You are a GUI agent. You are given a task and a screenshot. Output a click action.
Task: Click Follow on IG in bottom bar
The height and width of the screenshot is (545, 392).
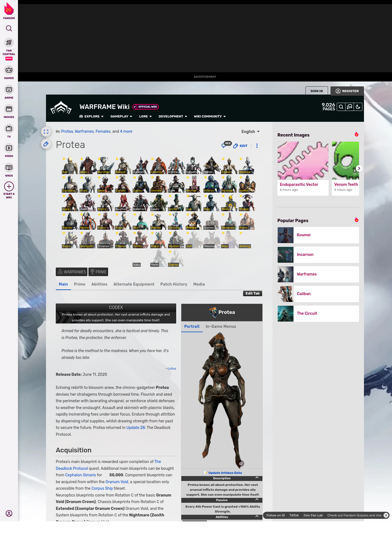[x=275, y=515]
